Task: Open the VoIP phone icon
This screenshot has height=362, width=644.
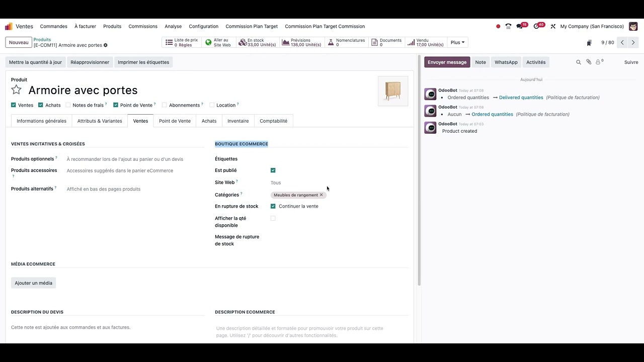Action: pyautogui.click(x=508, y=26)
